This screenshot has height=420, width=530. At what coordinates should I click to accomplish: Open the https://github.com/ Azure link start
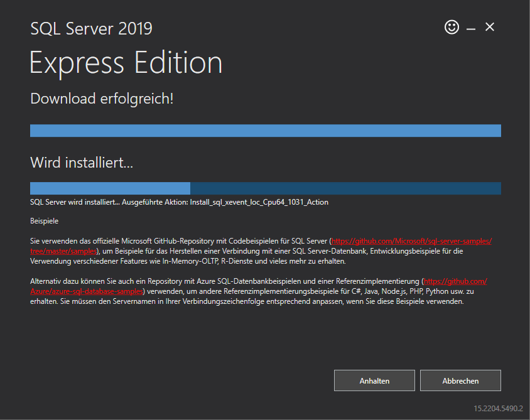(455, 281)
